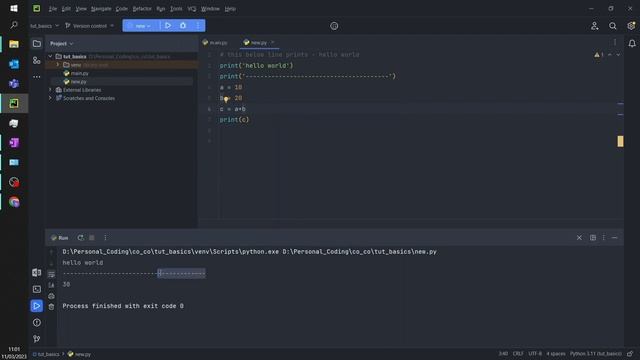
Task: Expand the venv folder
Action: pos(58,65)
